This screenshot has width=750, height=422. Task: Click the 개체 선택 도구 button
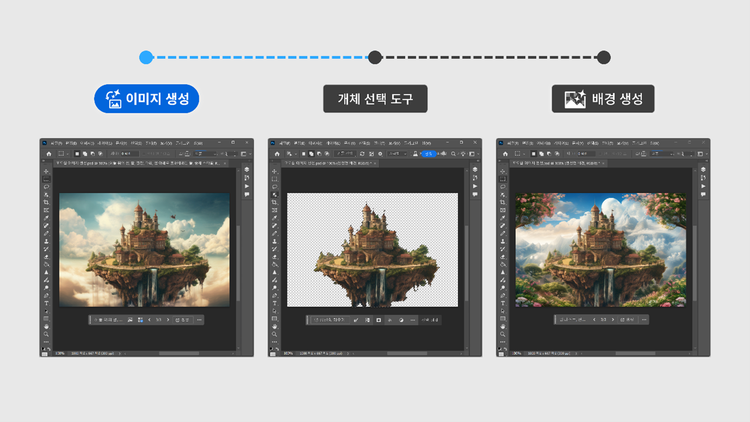pos(375,99)
